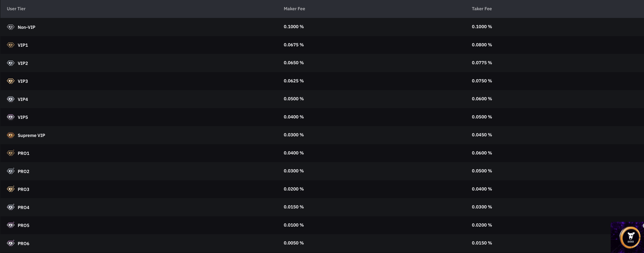The image size is (644, 253).
Task: Click the PRO5 taker fee 0.0200 %
Action: 482,225
